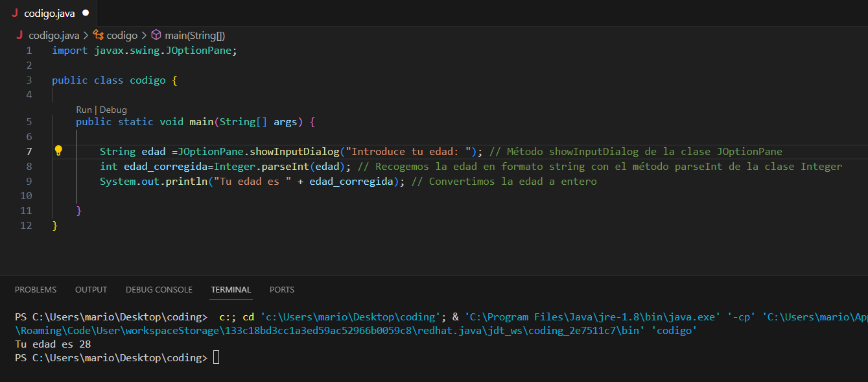This screenshot has height=382, width=868.
Task: Click line number 12 in the gutter
Action: [x=26, y=226]
